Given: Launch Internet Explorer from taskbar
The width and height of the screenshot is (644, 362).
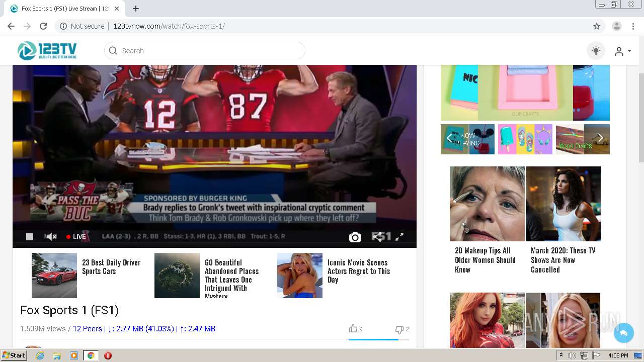Looking at the screenshot, I should point(40,355).
